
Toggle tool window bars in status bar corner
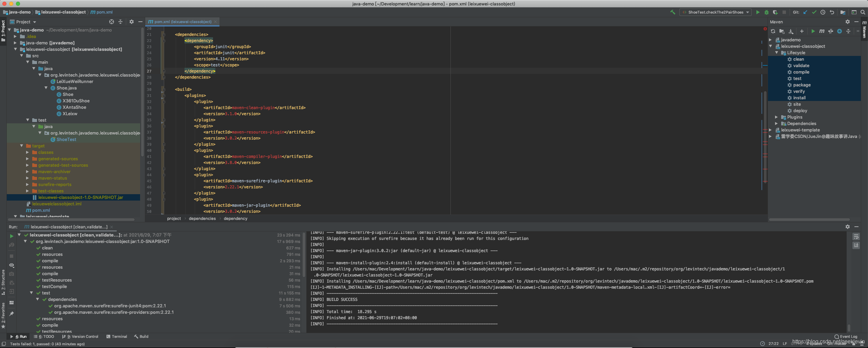tap(4, 344)
